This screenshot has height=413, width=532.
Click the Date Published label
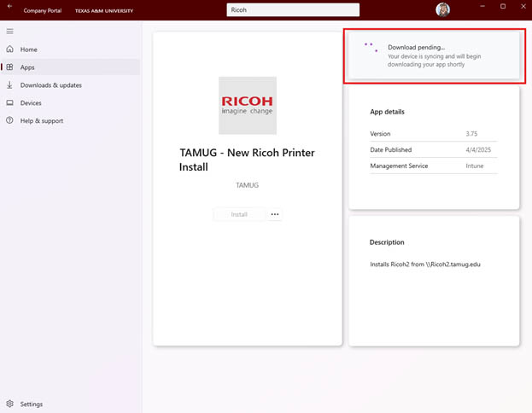390,149
